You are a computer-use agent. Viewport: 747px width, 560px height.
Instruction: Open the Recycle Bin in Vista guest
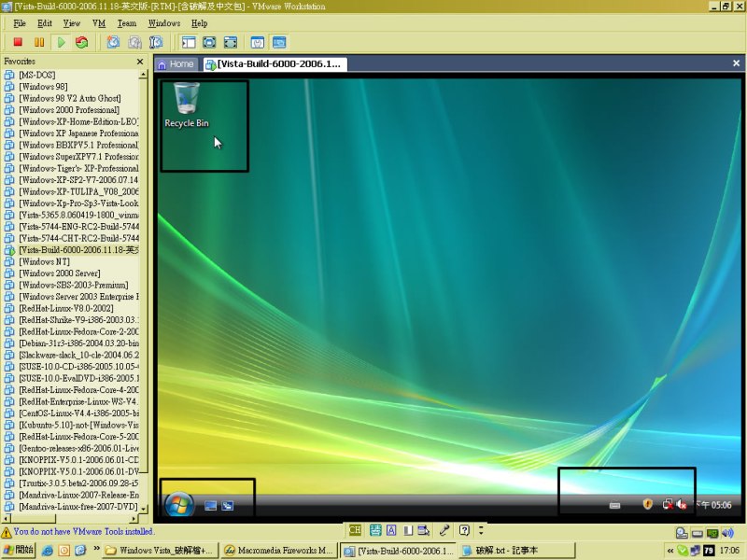tap(186, 105)
